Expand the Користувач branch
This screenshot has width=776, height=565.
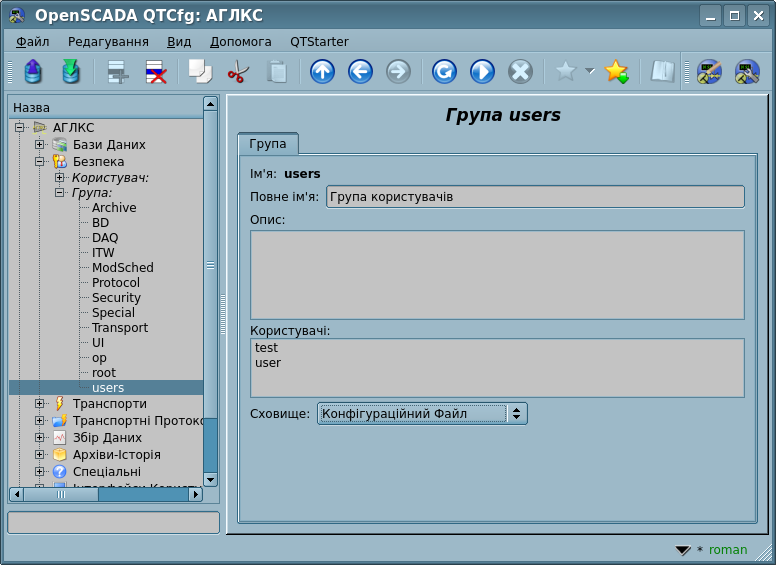[59, 178]
